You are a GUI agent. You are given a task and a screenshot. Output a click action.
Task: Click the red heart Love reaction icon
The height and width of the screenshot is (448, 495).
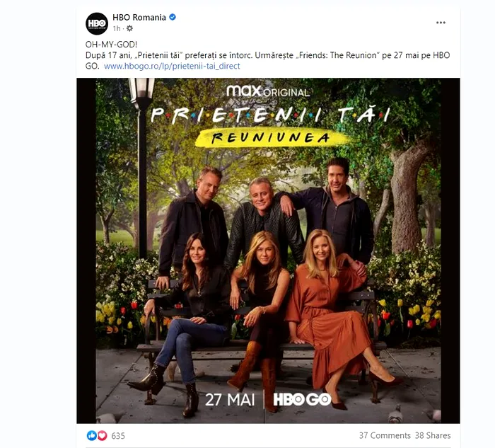[x=102, y=436]
